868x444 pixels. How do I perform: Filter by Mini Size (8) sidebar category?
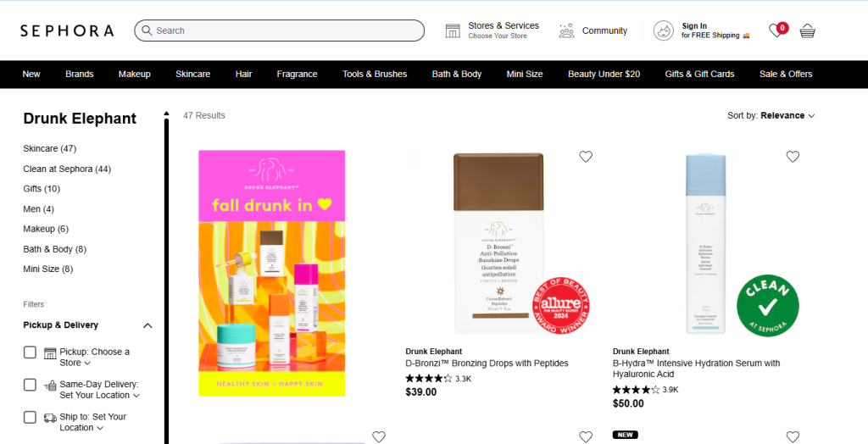(x=48, y=269)
